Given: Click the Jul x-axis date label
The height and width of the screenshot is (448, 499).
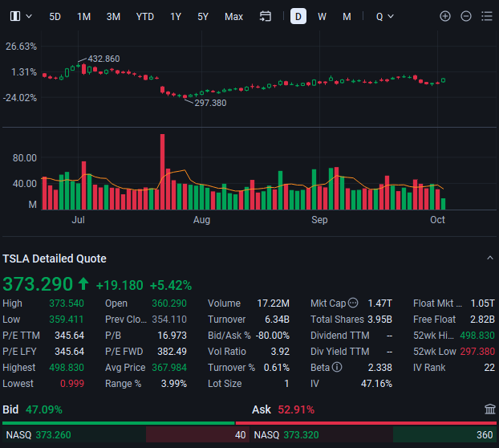Looking at the screenshot, I should coord(79,220).
